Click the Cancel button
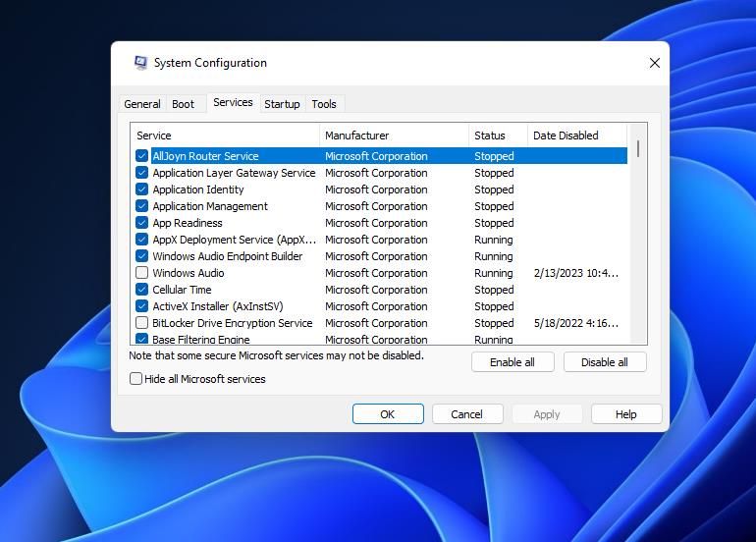The height and width of the screenshot is (542, 756). (467, 414)
